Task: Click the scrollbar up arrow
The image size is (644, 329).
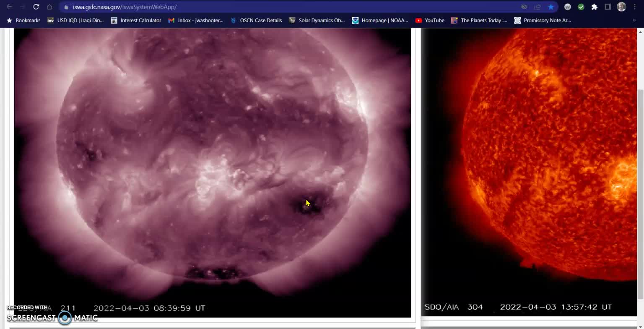Action: click(640, 31)
